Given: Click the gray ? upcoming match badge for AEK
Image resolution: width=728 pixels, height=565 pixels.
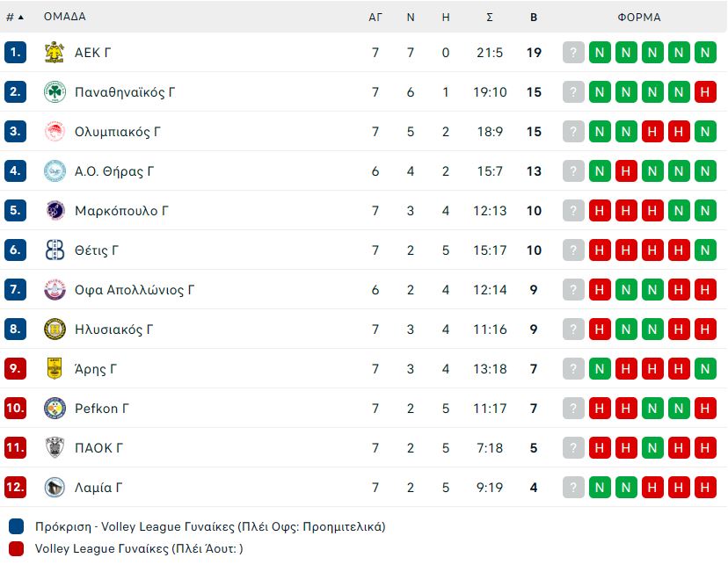Looking at the screenshot, I should point(573,53).
